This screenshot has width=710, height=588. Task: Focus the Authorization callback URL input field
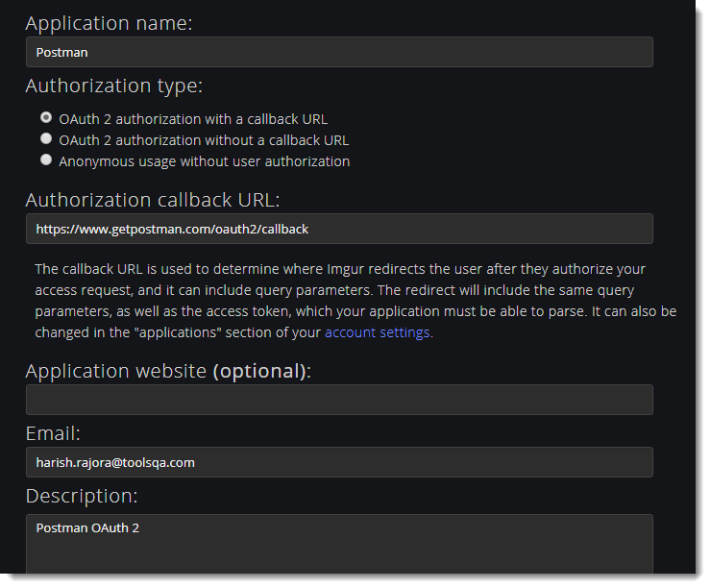tap(339, 229)
